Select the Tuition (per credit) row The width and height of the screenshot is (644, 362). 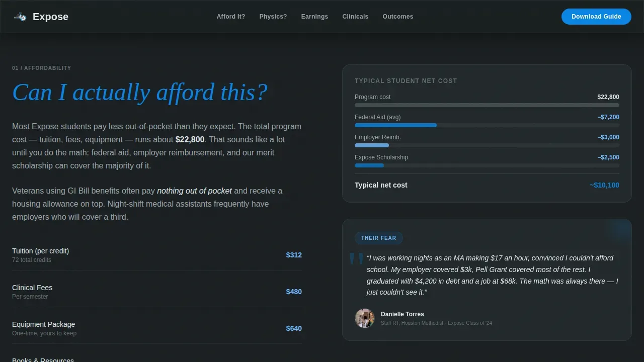click(x=157, y=255)
